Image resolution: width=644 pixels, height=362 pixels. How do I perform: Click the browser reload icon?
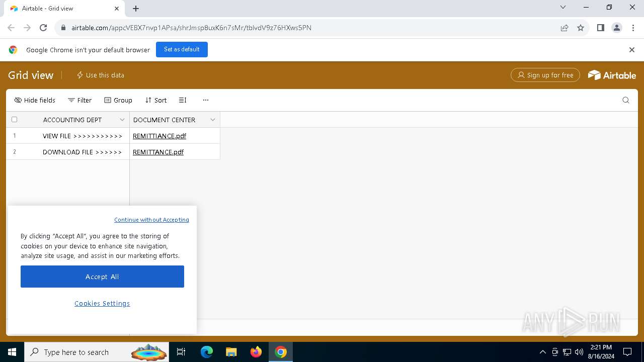[43, 28]
